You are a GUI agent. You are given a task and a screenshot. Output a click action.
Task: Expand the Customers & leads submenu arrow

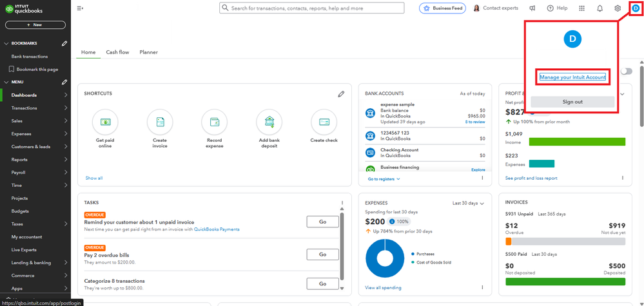coord(66,146)
